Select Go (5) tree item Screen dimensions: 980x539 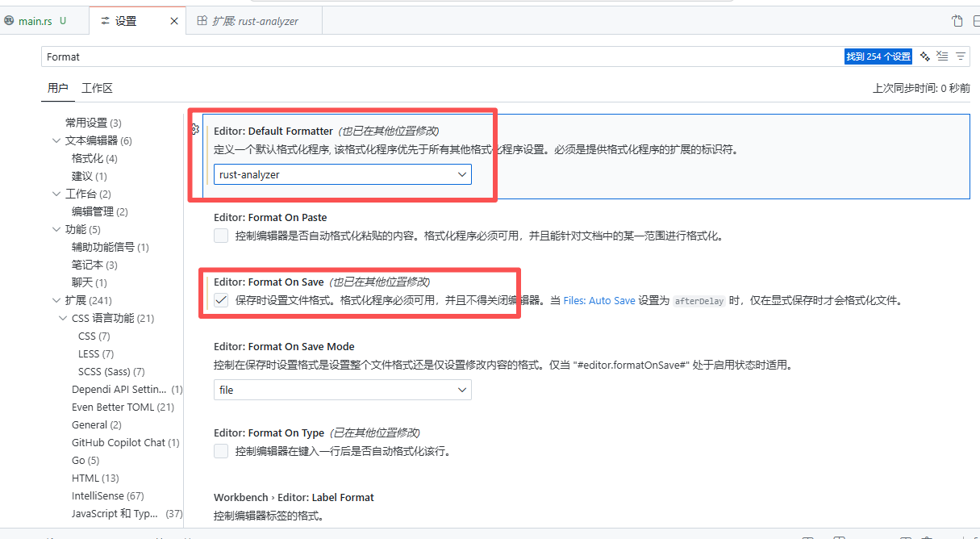click(85, 460)
